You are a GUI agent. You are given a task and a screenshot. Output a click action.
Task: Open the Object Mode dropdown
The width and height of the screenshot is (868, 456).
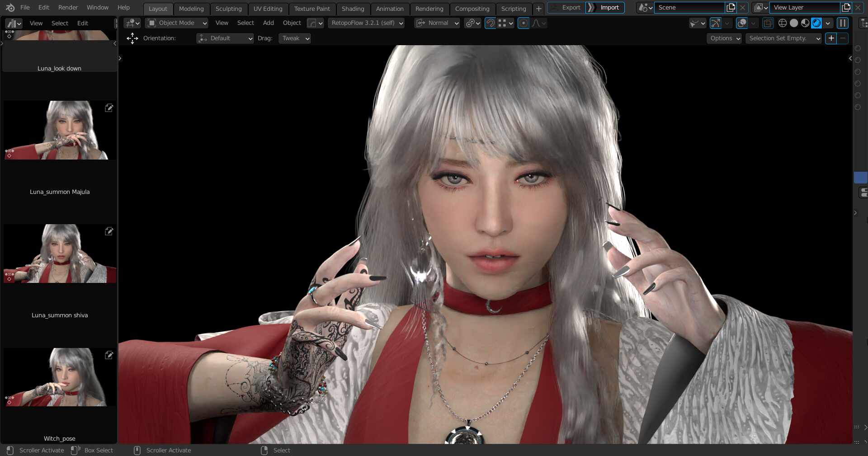click(x=176, y=23)
